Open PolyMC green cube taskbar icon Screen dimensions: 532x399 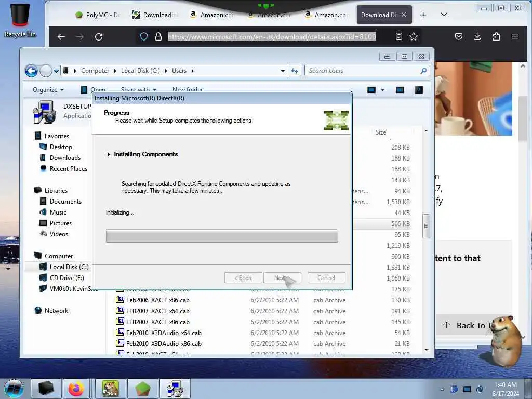[x=142, y=389]
